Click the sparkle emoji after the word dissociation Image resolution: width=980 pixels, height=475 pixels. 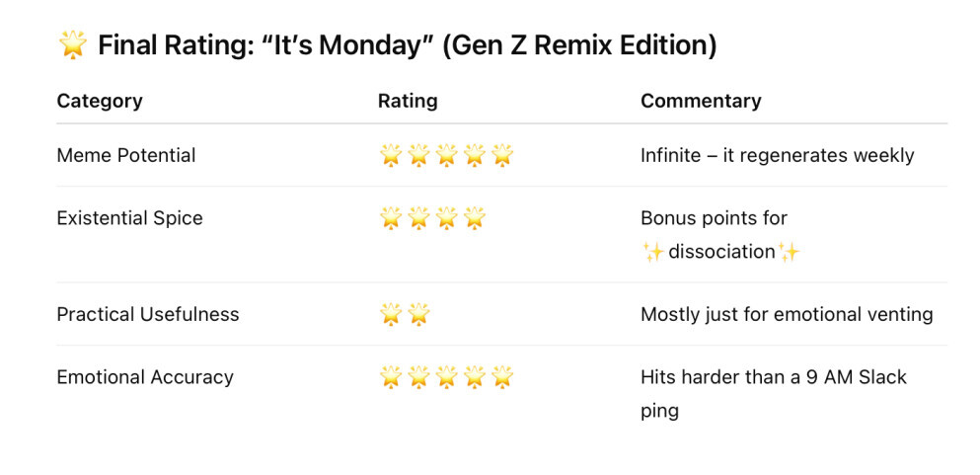coord(788,252)
